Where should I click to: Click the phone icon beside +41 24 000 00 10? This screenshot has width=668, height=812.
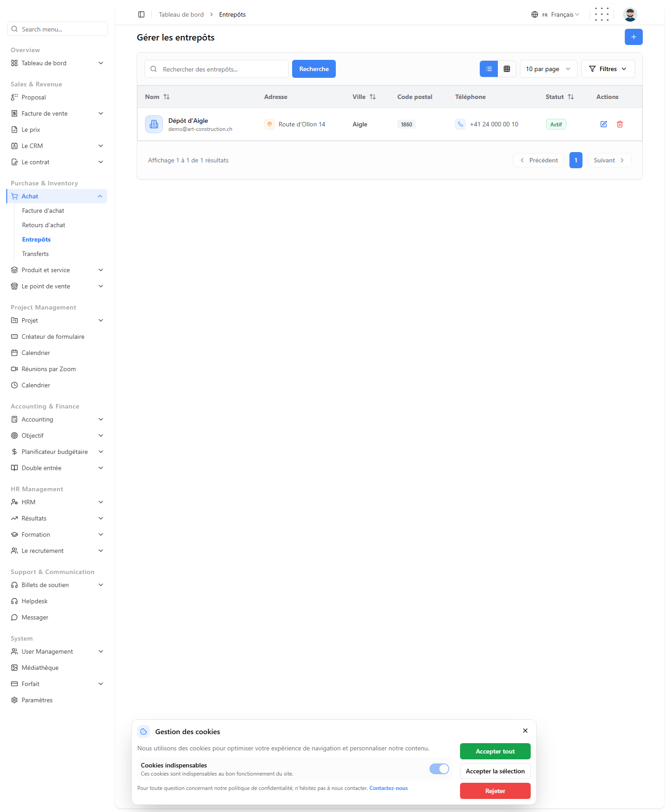point(460,124)
